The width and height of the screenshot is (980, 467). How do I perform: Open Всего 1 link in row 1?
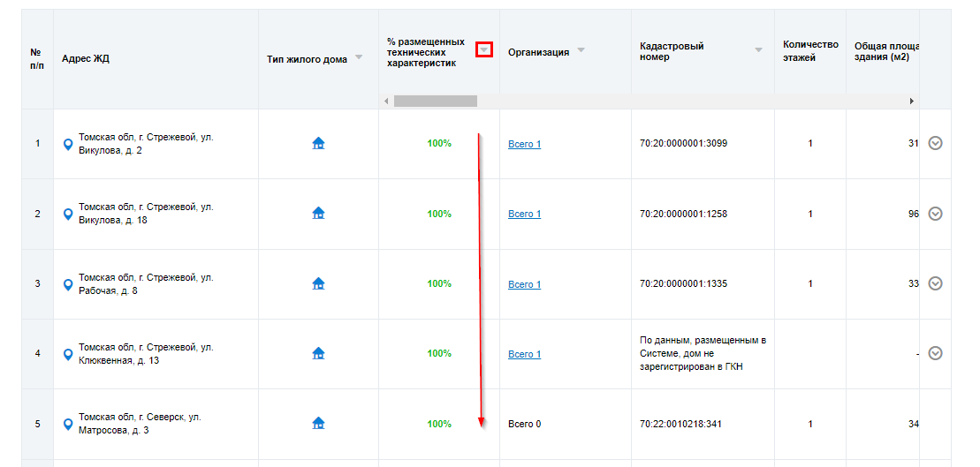click(524, 144)
